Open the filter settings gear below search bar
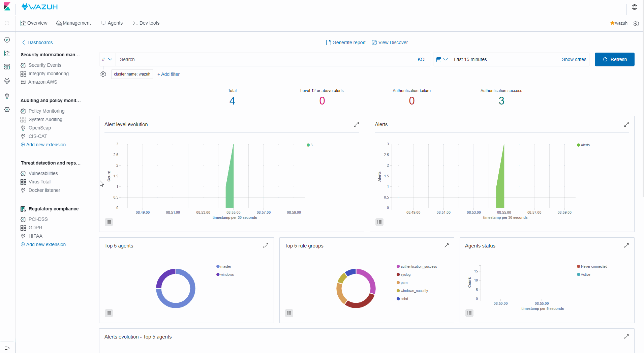644x353 pixels. click(x=103, y=74)
